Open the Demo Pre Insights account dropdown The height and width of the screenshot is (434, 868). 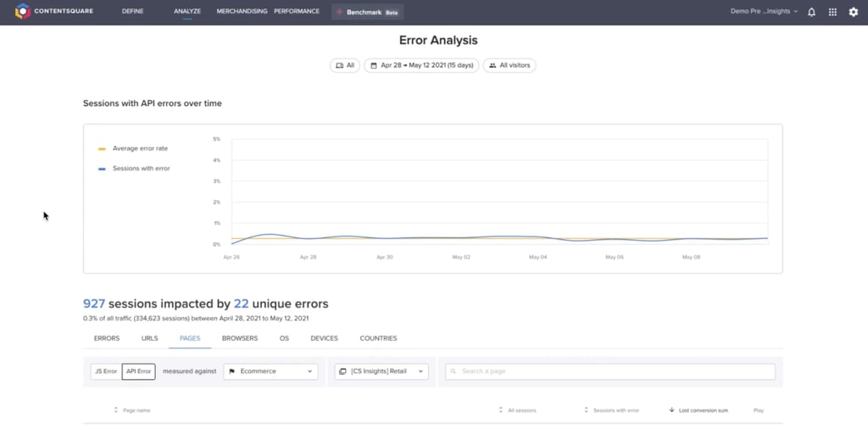764,12
